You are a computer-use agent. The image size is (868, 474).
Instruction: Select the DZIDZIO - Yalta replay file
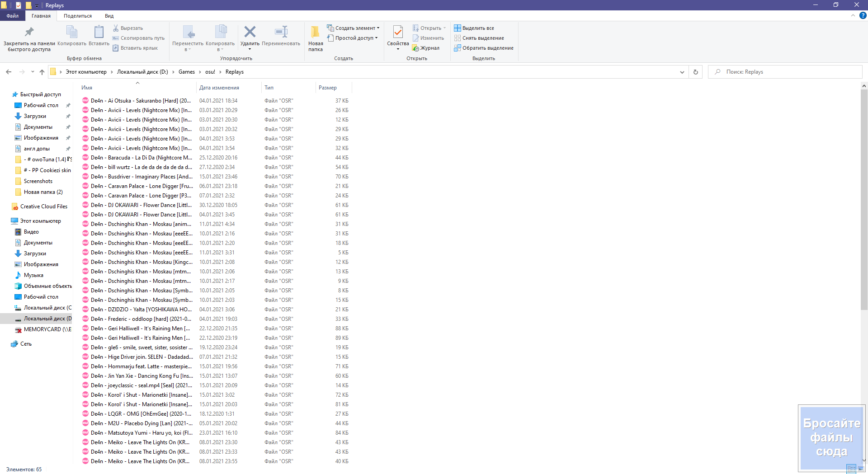tap(141, 310)
